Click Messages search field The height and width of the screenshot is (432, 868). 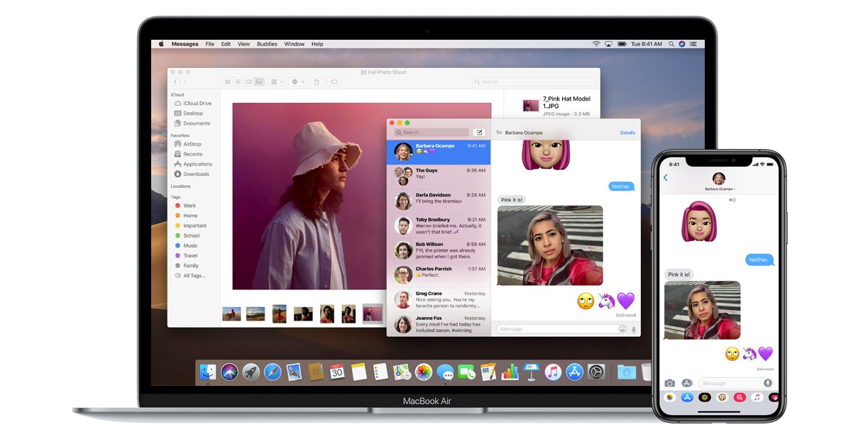click(432, 133)
